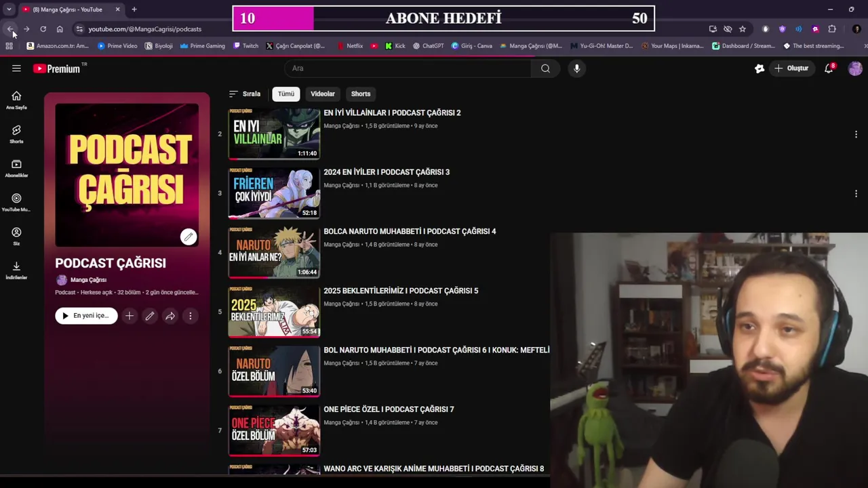Open the Netflix bookmark
This screenshot has width=868, height=488.
point(351,46)
